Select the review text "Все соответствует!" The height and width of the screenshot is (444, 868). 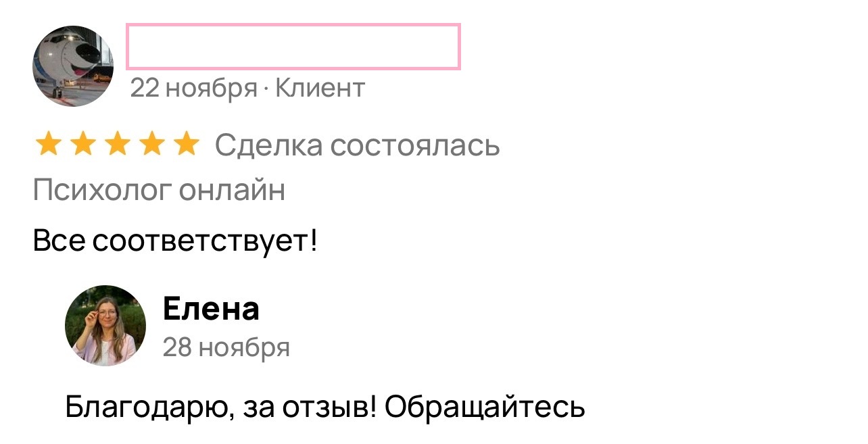[174, 241]
